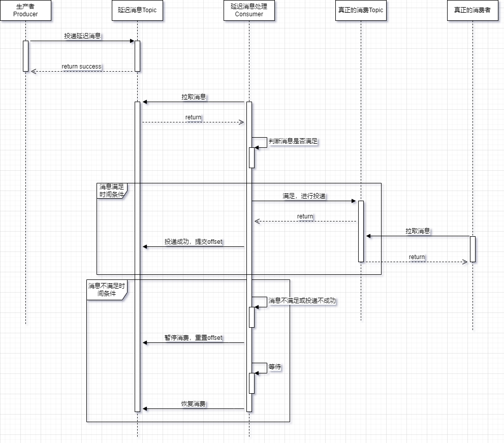Image resolution: width=504 pixels, height=443 pixels.
Task: Click the 等待 self-message label
Action: (x=275, y=367)
